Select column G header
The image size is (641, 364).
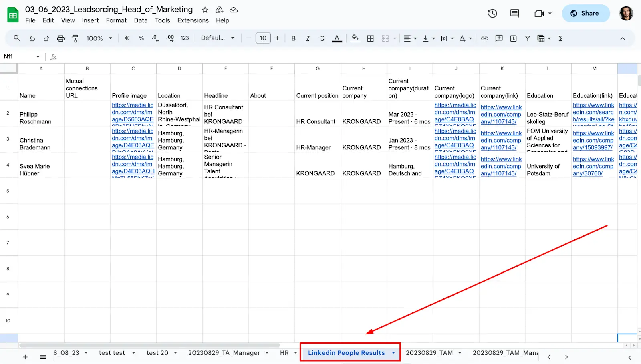coord(318,69)
